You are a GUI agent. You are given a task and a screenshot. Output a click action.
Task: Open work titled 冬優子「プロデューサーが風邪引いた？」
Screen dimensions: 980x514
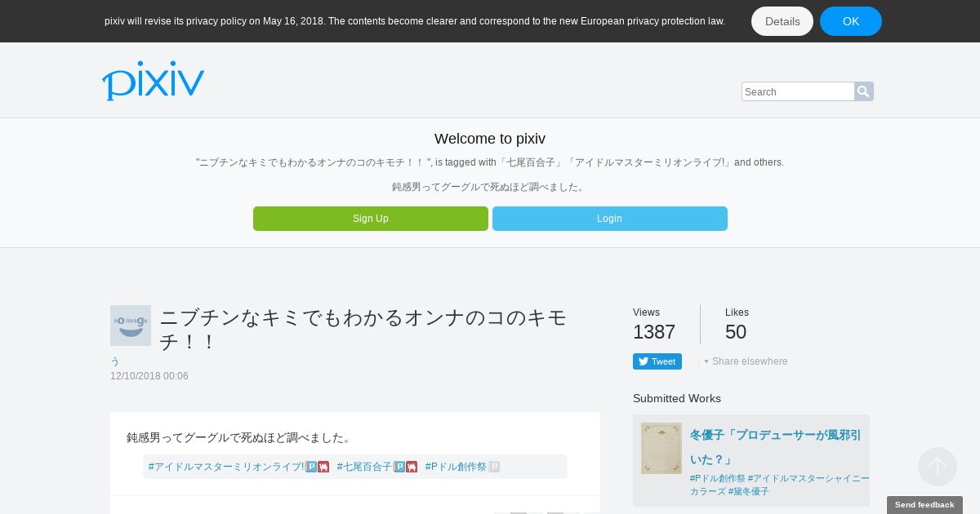(x=776, y=447)
